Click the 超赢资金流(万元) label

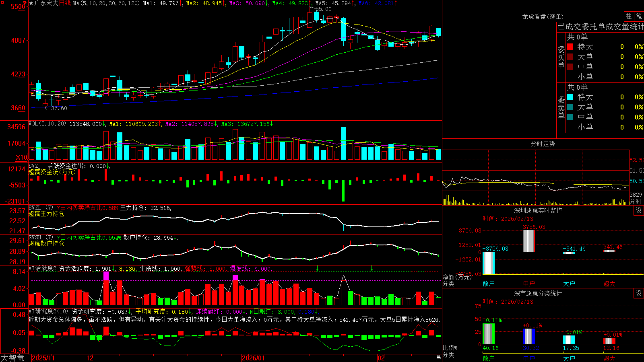click(x=52, y=172)
